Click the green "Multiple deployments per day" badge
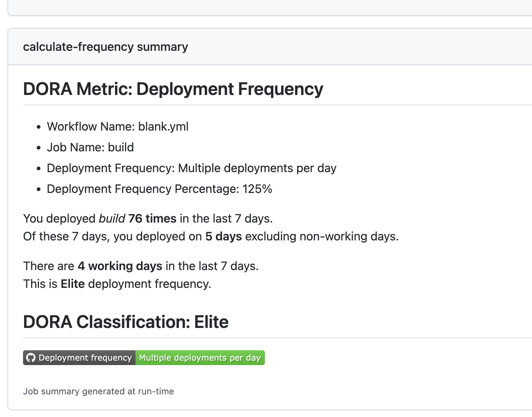The width and height of the screenshot is (532, 417). point(200,358)
